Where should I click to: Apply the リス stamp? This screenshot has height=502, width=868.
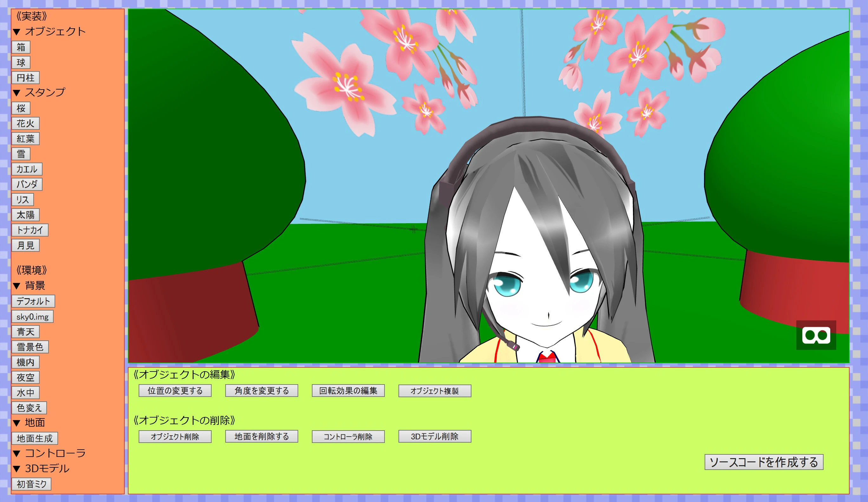pos(23,200)
